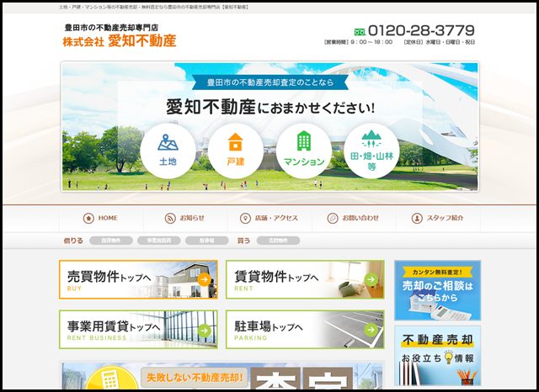Click green arrow on 賃貸物件 banner
Viewport: 539px width, 392px height.
point(371,279)
